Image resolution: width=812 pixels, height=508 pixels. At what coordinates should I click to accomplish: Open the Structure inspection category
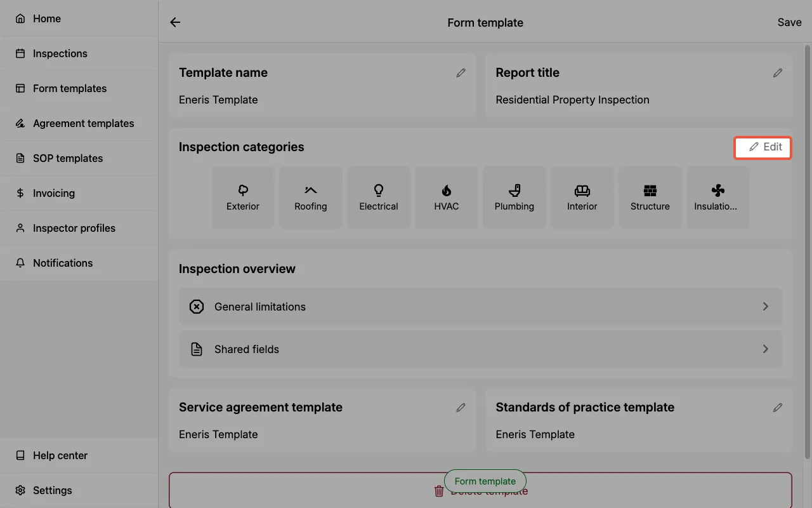pos(650,197)
